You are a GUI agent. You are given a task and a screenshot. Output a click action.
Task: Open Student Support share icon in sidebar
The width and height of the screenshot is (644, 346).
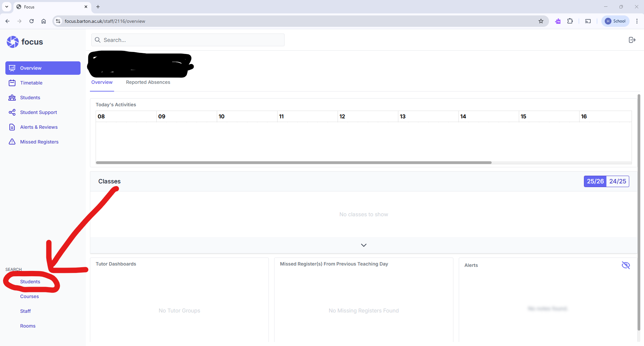pyautogui.click(x=12, y=112)
